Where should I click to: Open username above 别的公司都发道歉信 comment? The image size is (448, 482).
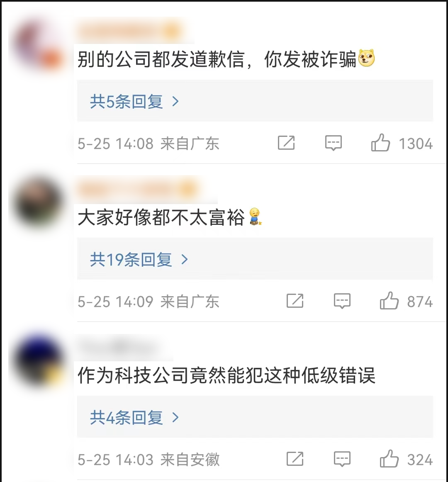(129, 31)
